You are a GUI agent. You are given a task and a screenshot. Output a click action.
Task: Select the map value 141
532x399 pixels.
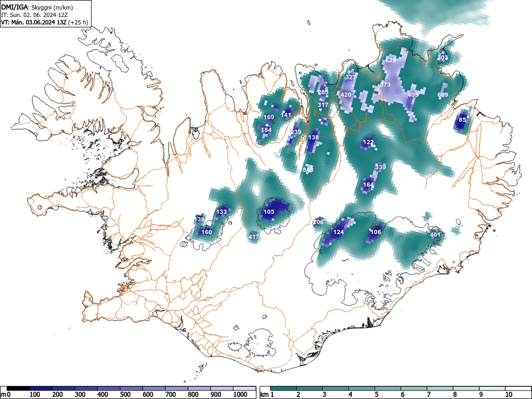[x=286, y=115]
